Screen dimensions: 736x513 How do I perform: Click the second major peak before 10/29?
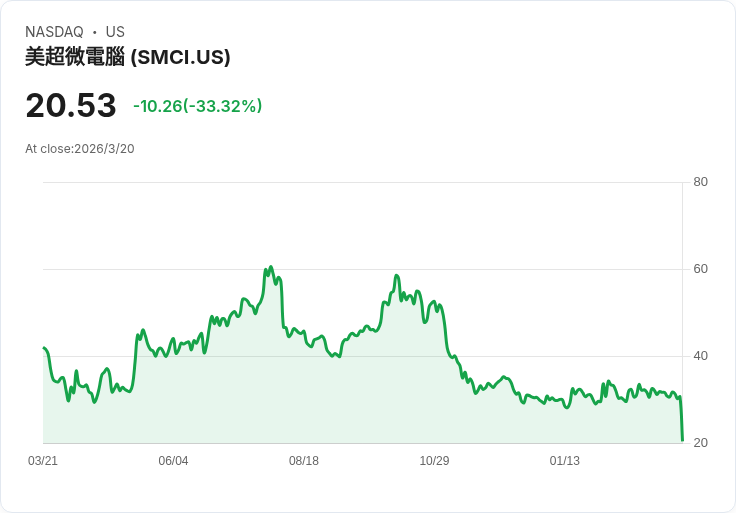[397, 276]
